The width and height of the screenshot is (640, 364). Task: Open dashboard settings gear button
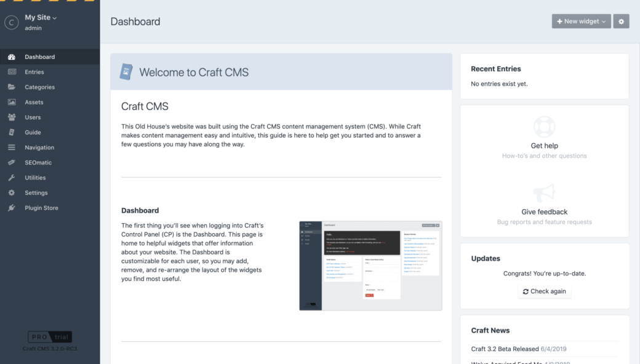pyautogui.click(x=621, y=21)
